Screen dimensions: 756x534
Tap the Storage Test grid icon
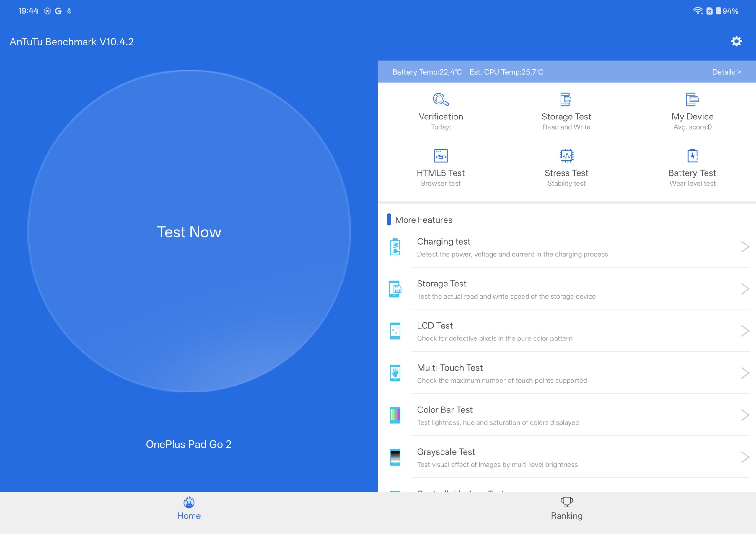click(566, 99)
